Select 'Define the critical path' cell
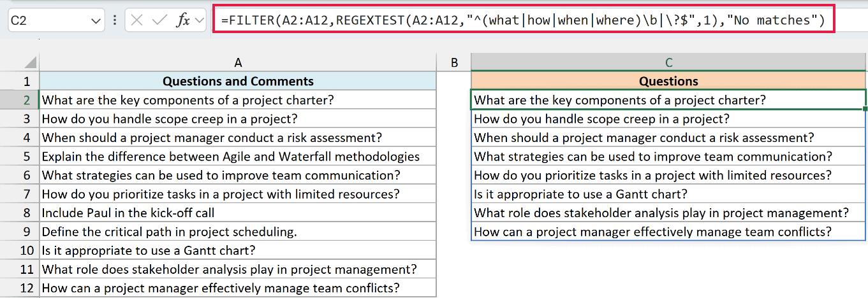 click(x=238, y=232)
